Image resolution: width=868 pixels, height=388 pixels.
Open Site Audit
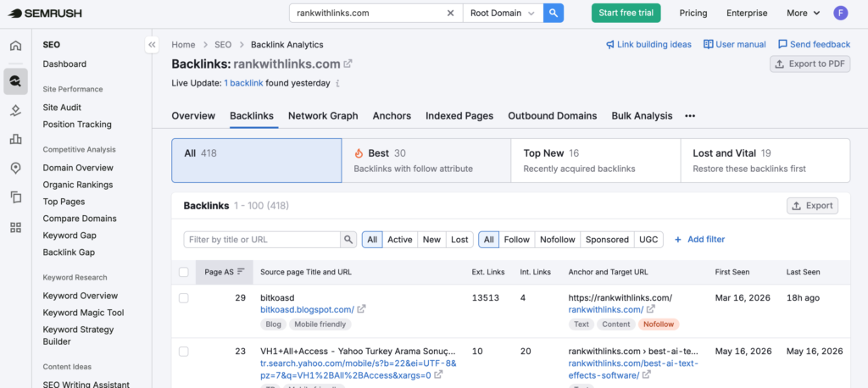point(62,108)
